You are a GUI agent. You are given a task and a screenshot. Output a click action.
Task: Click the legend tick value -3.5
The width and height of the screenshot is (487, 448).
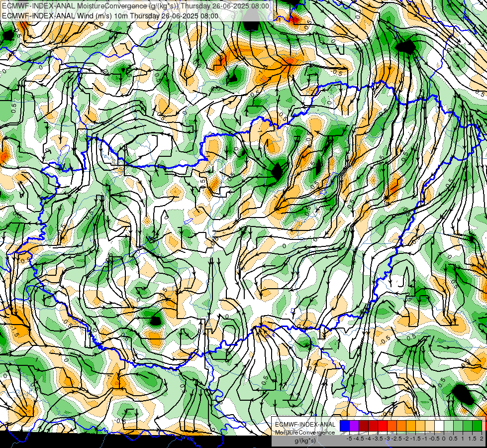378,439
